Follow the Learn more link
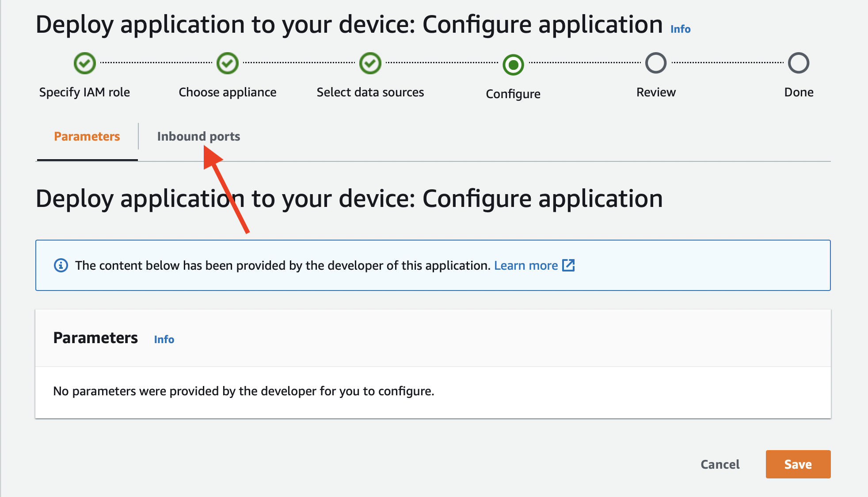Viewport: 868px width, 497px height. tap(526, 265)
